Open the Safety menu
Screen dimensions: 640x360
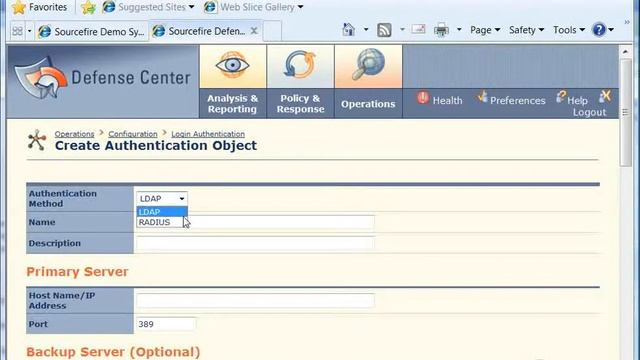coord(527,30)
